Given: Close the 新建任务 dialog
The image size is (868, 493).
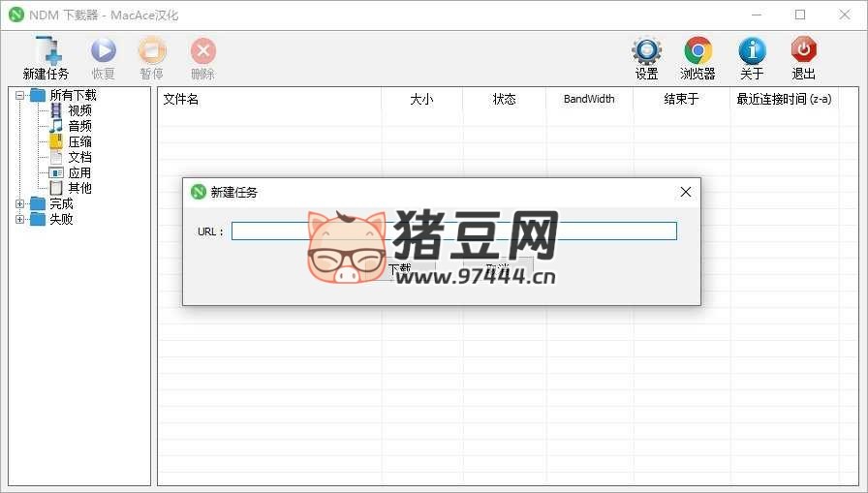Looking at the screenshot, I should (x=686, y=192).
